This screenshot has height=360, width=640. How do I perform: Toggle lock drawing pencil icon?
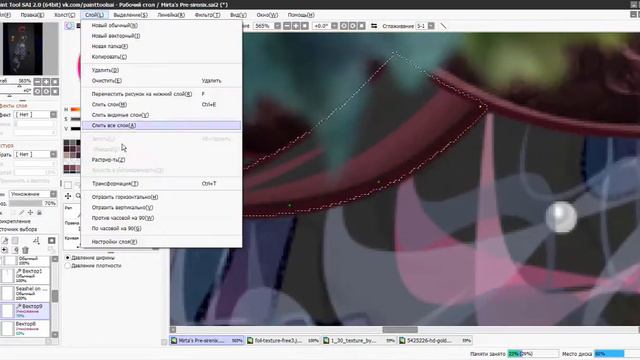[22, 213]
